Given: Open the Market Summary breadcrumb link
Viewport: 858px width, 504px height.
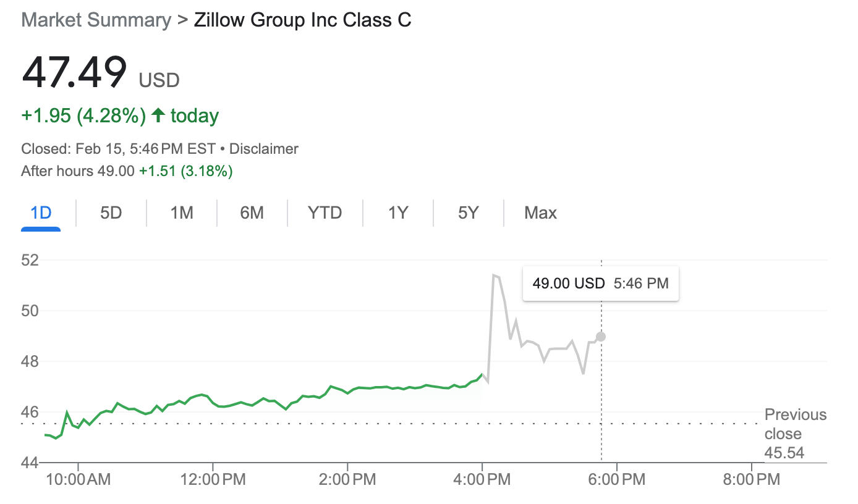Looking at the screenshot, I should tap(96, 20).
